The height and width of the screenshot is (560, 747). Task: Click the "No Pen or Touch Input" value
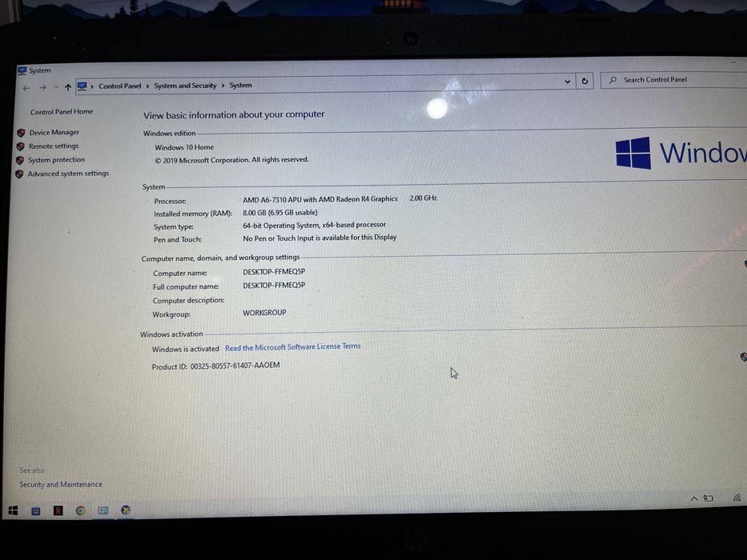click(319, 238)
